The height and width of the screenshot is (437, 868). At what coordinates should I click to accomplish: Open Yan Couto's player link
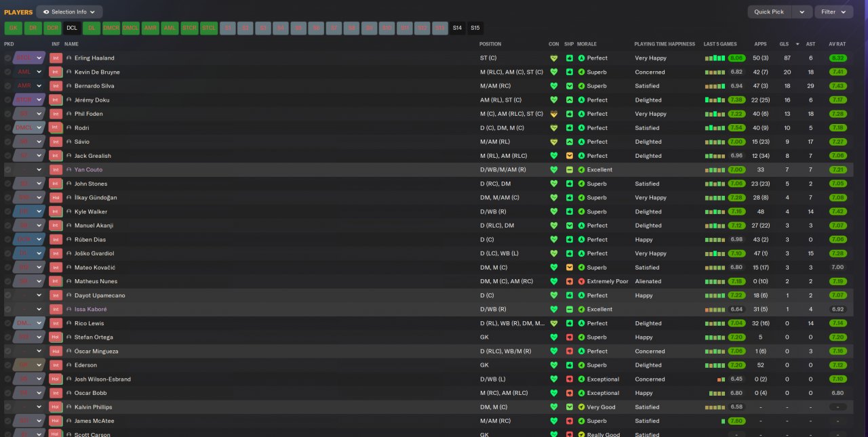coord(88,169)
